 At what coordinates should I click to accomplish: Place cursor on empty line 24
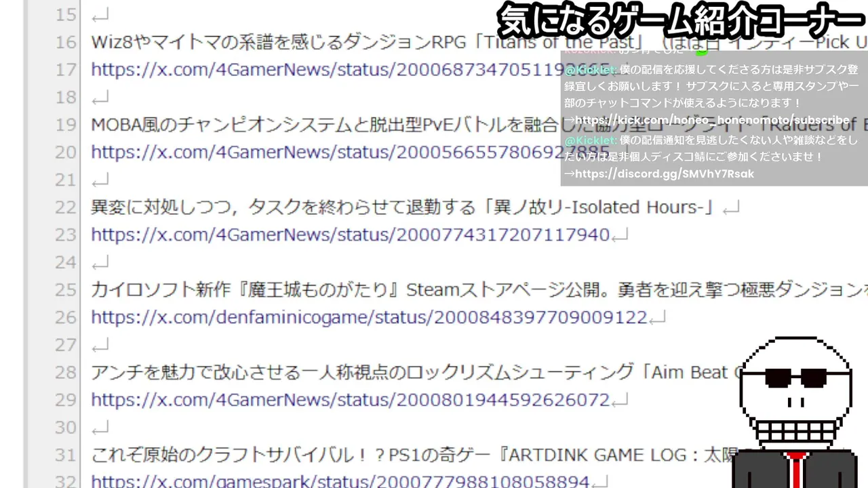[x=100, y=262]
